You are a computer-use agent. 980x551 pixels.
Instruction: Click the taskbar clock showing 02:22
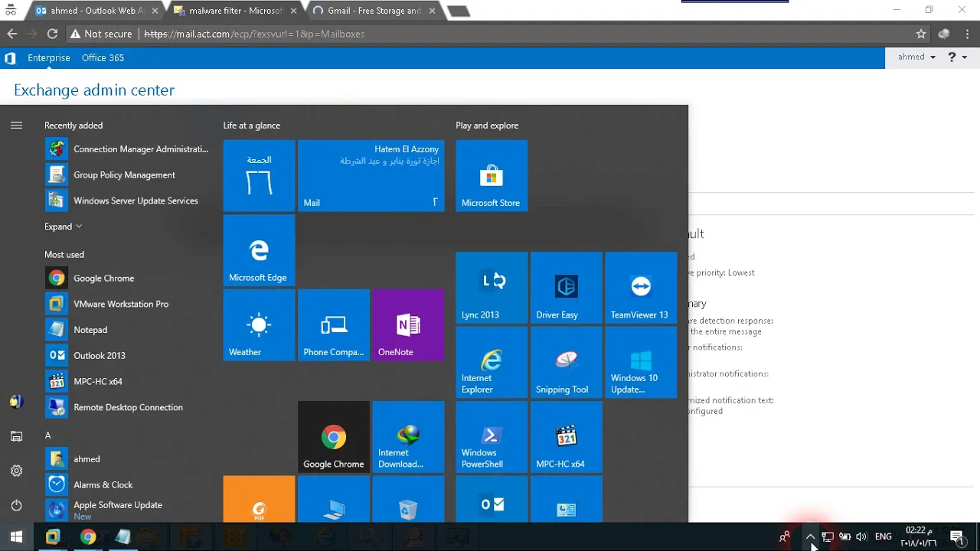918,536
